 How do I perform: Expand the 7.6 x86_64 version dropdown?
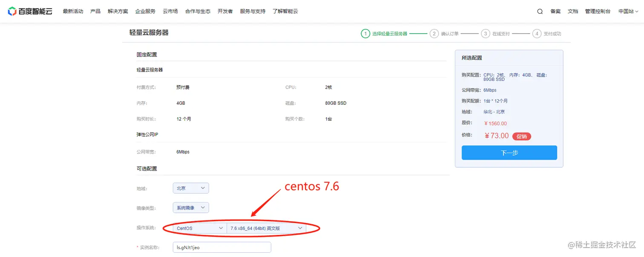click(x=267, y=228)
